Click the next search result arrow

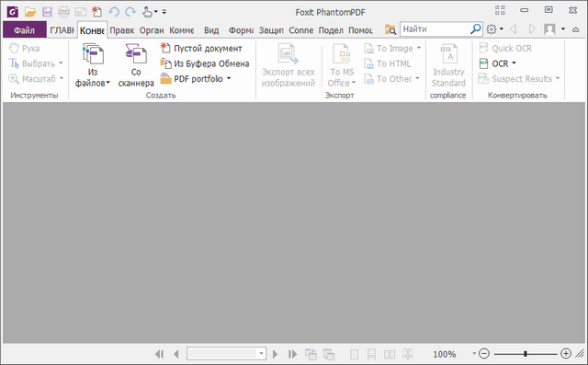point(531,29)
